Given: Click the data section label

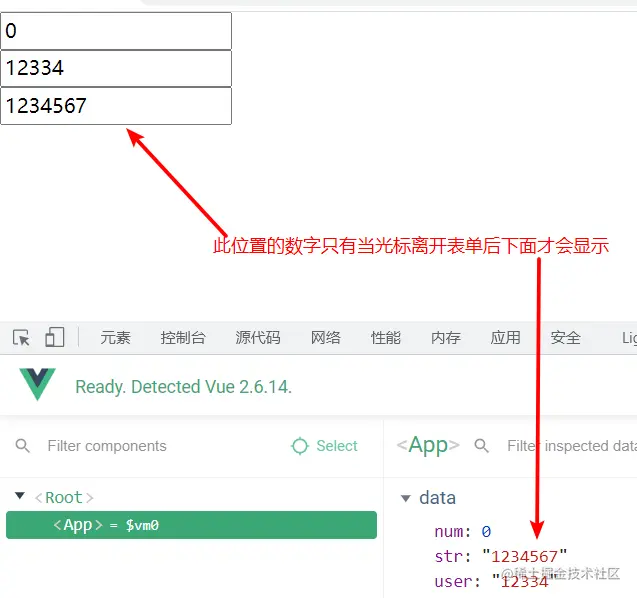Looking at the screenshot, I should click(x=438, y=498).
